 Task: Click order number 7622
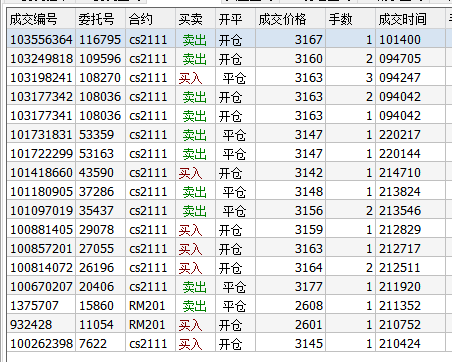93,344
